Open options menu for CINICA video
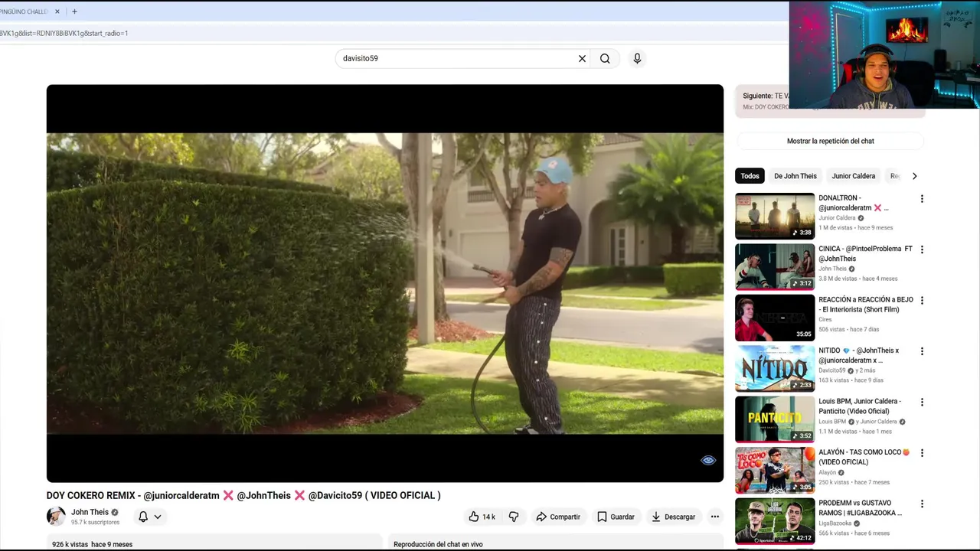 (x=922, y=249)
